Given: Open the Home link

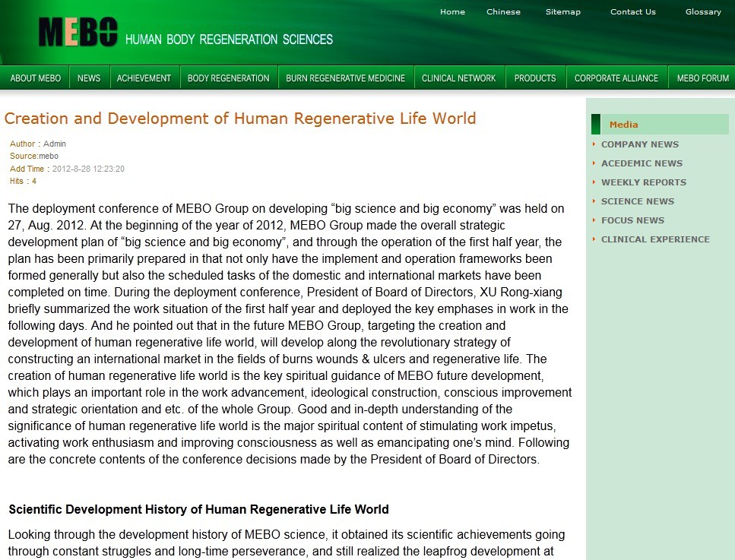Looking at the screenshot, I should [452, 11].
